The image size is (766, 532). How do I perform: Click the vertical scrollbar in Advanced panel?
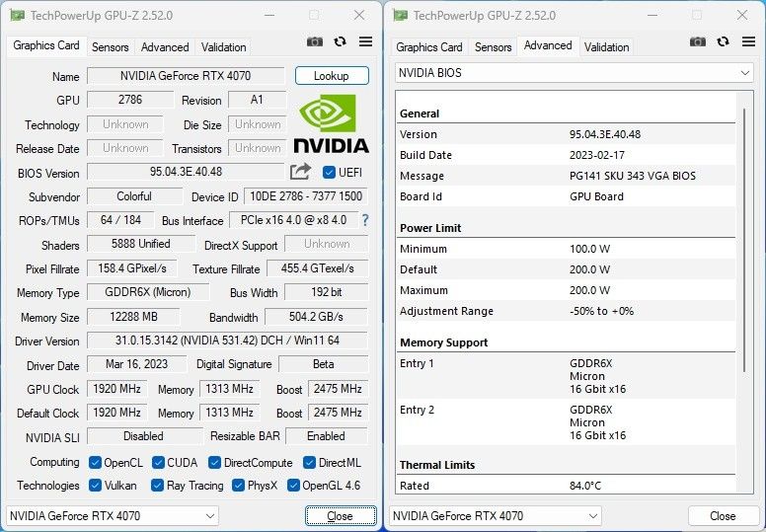(x=744, y=240)
